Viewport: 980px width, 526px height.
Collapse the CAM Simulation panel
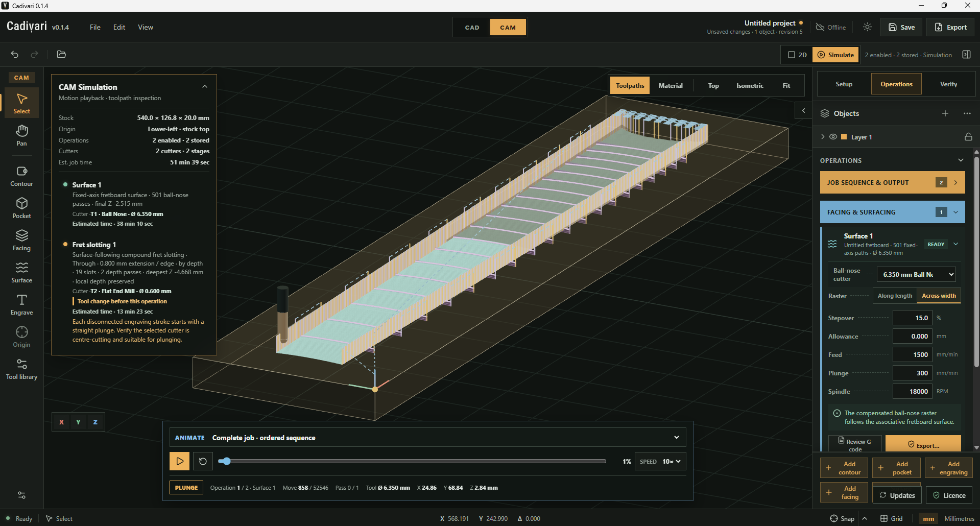(x=205, y=87)
